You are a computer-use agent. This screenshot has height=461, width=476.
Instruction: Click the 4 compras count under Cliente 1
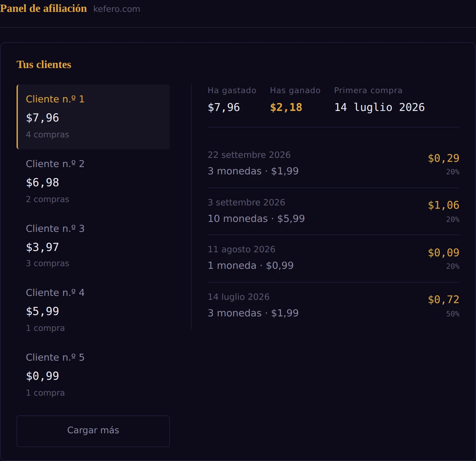tap(48, 135)
